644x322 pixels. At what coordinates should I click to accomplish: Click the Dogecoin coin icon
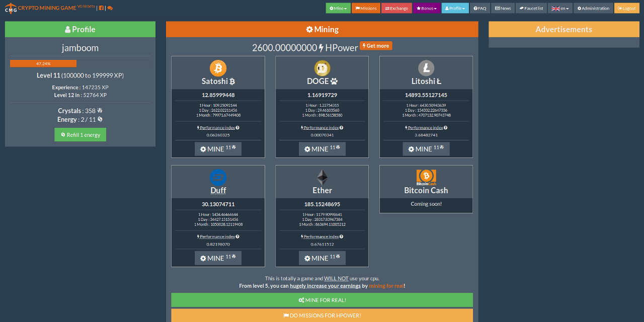coord(322,68)
